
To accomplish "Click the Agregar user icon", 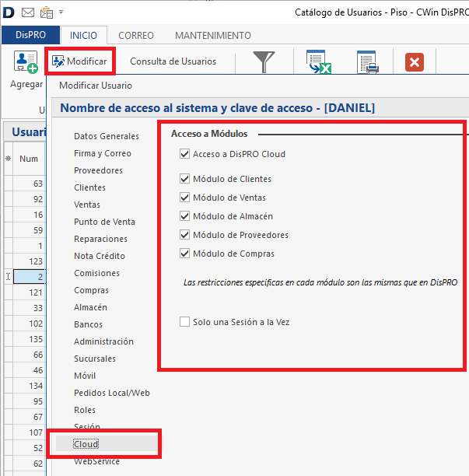I will (x=26, y=62).
